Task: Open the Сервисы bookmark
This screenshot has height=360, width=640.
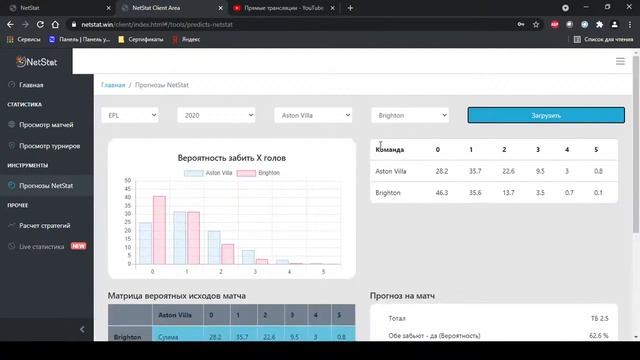Action: (24, 39)
